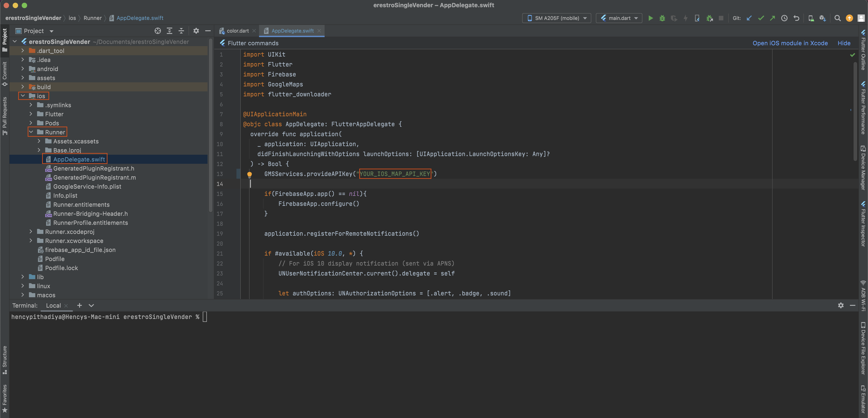Open Device Manager toolbar icon
The image size is (868, 418).
pyautogui.click(x=811, y=18)
